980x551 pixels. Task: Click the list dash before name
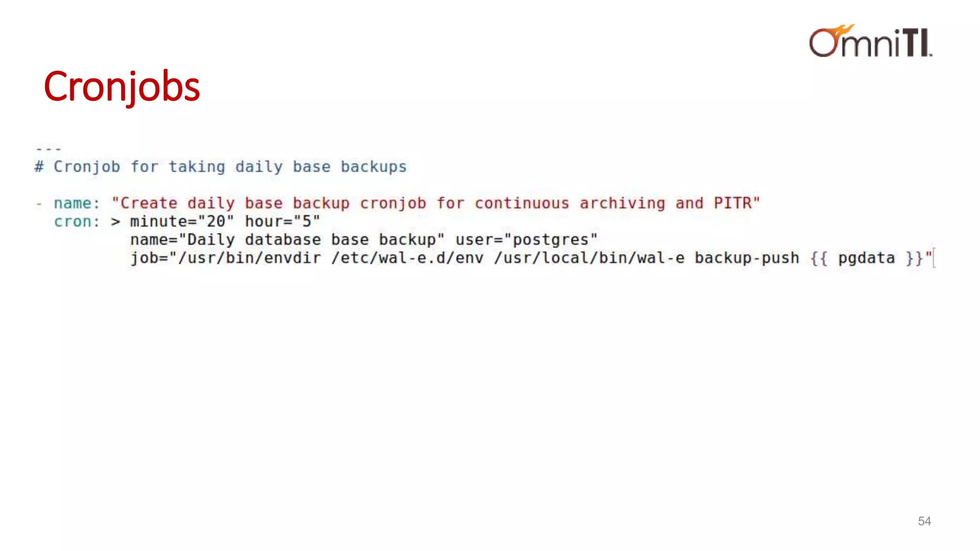(39, 204)
